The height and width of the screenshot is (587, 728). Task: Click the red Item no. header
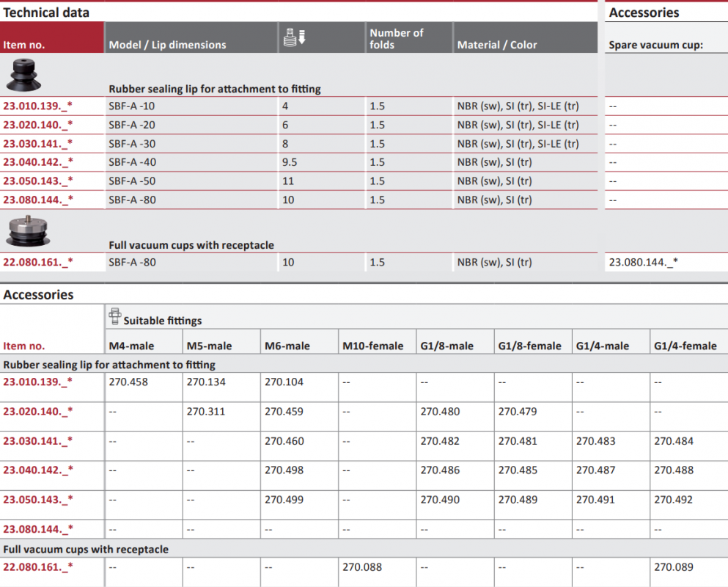(24, 45)
